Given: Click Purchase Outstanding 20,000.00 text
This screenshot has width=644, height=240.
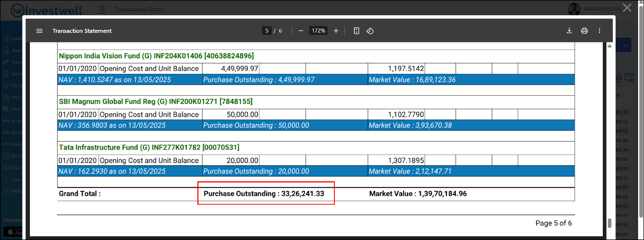Looking at the screenshot, I should point(256,171).
